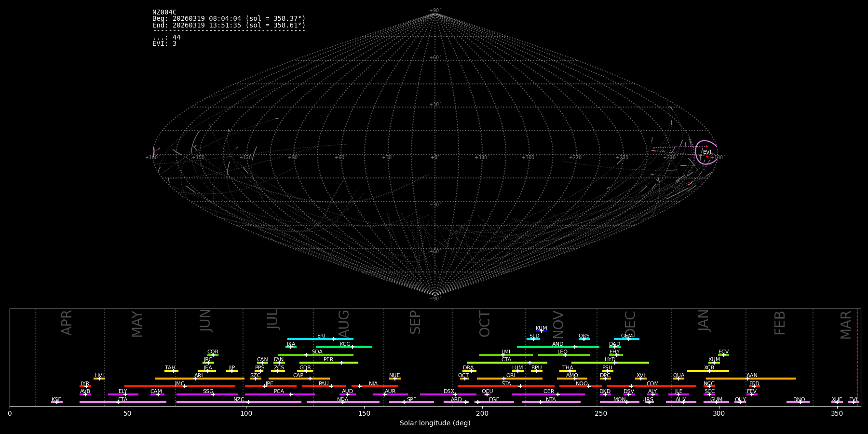
Task: Click the DEC month label
Action: [x=630, y=323]
